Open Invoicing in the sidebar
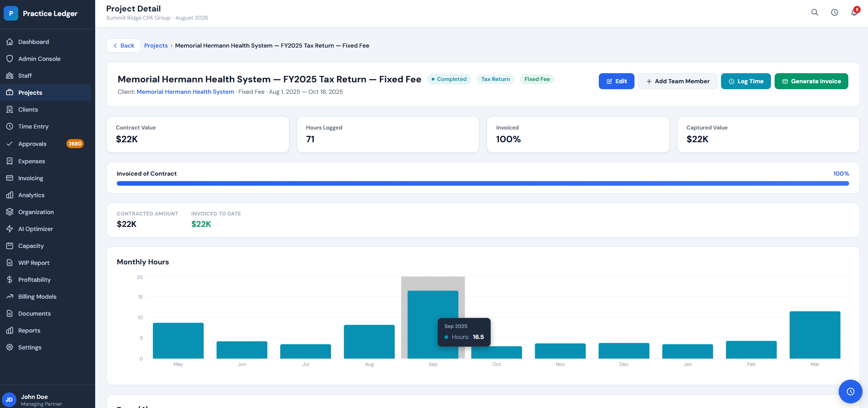This screenshot has width=868, height=408. [46, 178]
